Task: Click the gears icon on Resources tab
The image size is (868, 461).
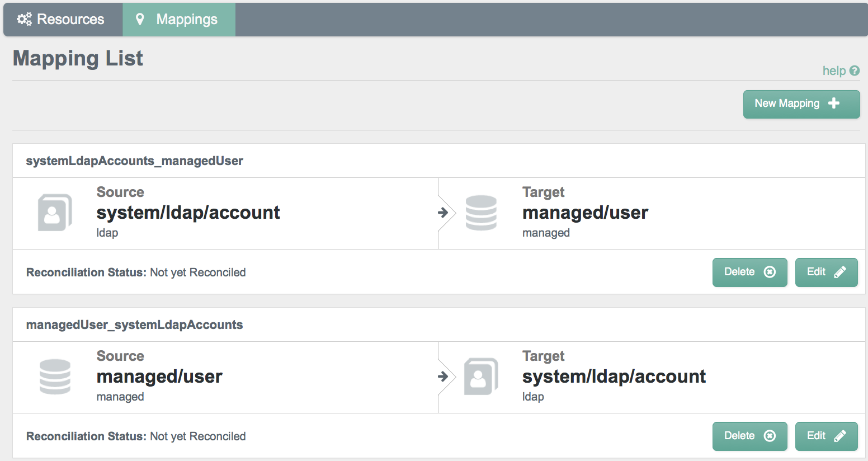Action: tap(24, 19)
